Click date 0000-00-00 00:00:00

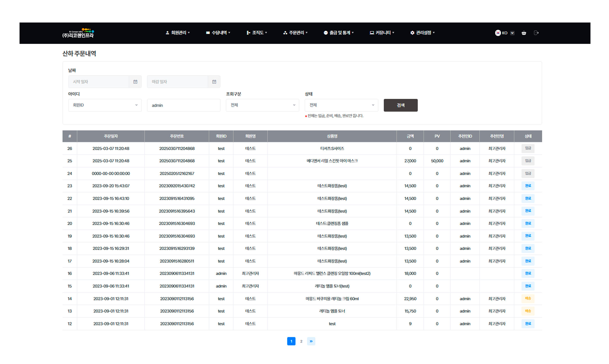click(111, 173)
